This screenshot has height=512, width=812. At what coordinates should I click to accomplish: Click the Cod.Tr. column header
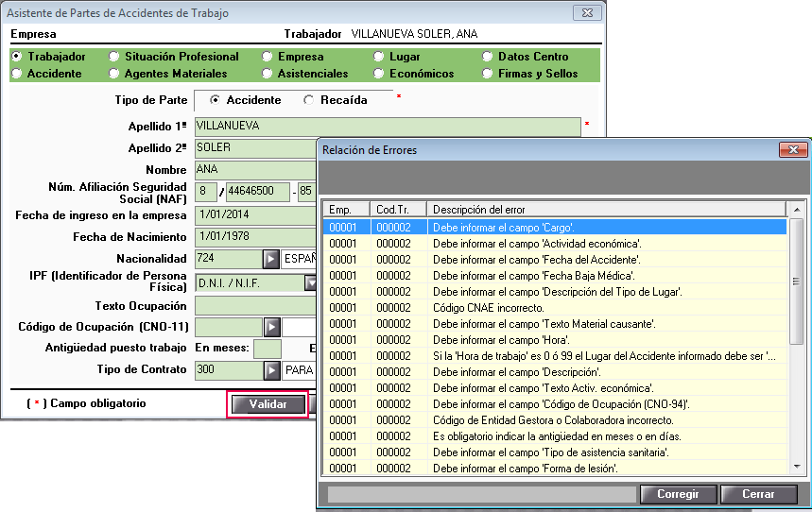(x=398, y=210)
